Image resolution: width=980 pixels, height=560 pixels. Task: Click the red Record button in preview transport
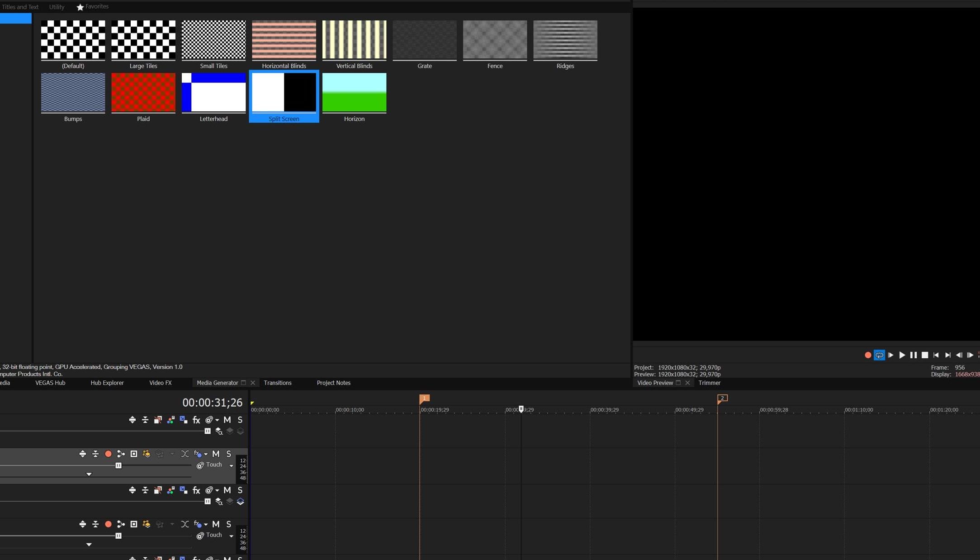coord(867,355)
